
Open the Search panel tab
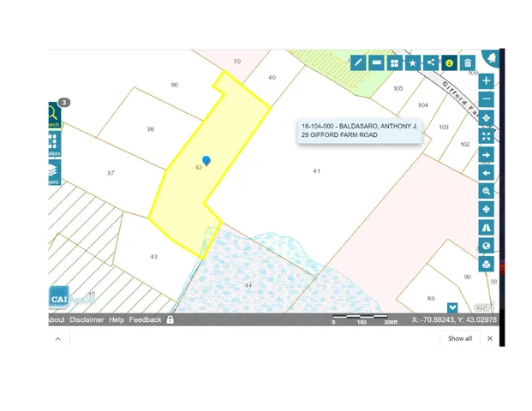coord(53,115)
